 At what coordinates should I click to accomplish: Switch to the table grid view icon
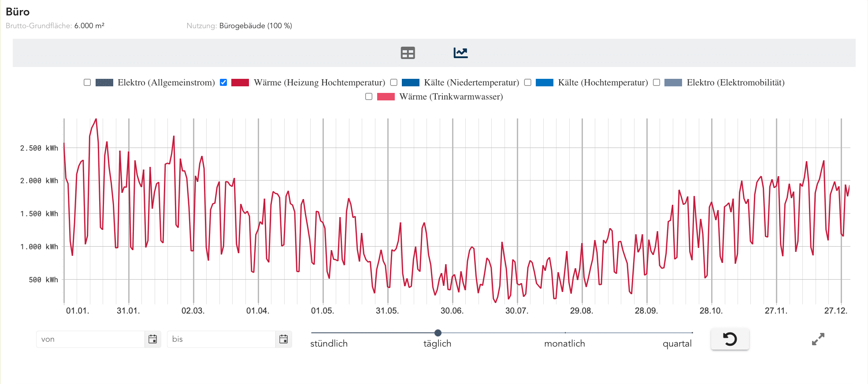tap(408, 53)
